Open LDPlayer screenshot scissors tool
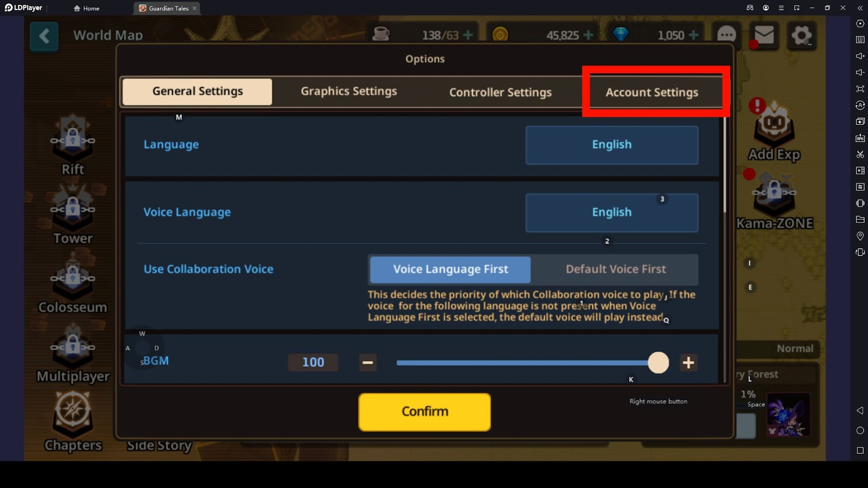Viewport: 868px width, 488px height. coord(860,154)
